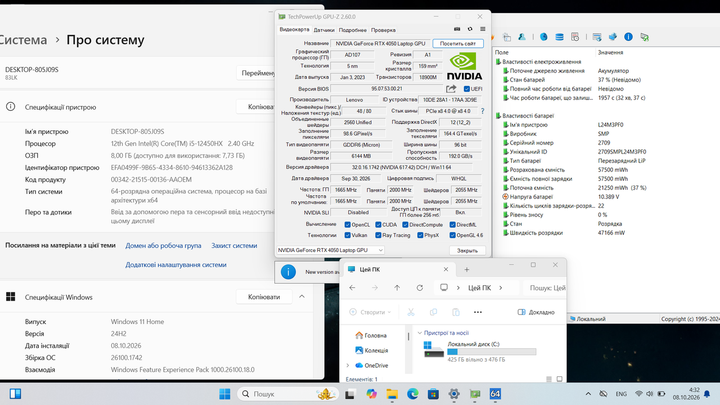Screen dimensions: 720x405
Task: Click Windows Start button on taskbar
Action: (x=225, y=394)
